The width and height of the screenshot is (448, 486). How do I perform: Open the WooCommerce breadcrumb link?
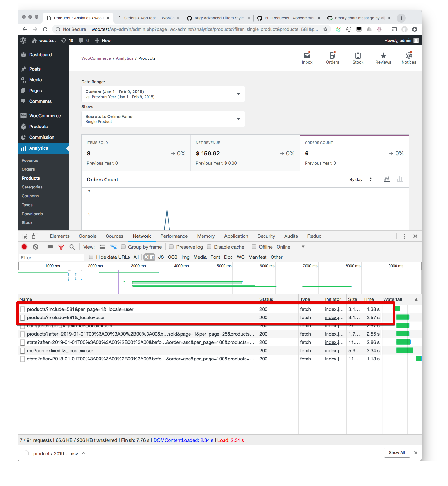point(96,58)
